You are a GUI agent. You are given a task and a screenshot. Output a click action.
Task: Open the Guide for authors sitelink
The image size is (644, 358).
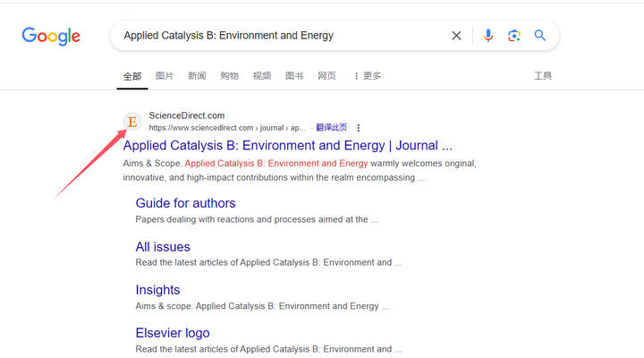point(186,203)
